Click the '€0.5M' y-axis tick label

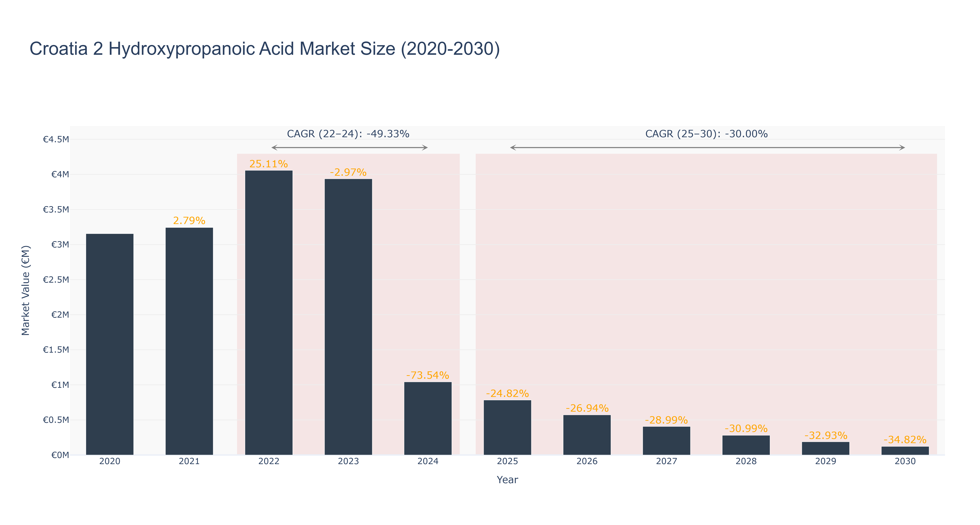[x=56, y=420]
